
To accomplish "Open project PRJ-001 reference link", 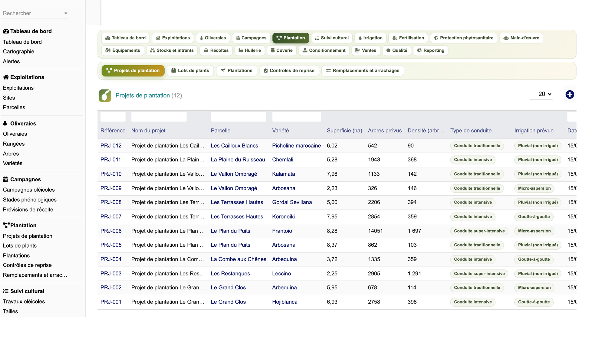I will tap(111, 302).
